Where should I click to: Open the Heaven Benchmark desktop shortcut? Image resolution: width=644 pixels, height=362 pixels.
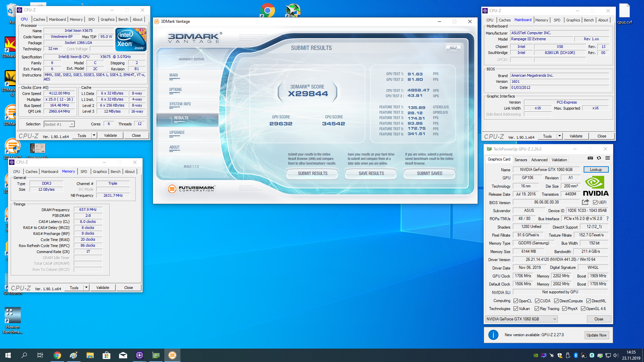pyautogui.click(x=13, y=320)
